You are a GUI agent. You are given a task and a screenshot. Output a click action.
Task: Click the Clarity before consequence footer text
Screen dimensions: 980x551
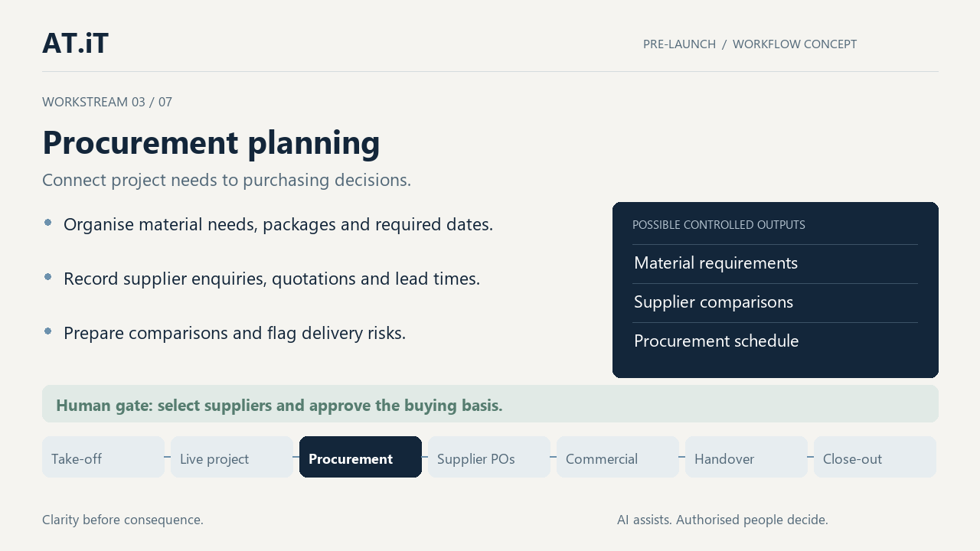[122, 520]
